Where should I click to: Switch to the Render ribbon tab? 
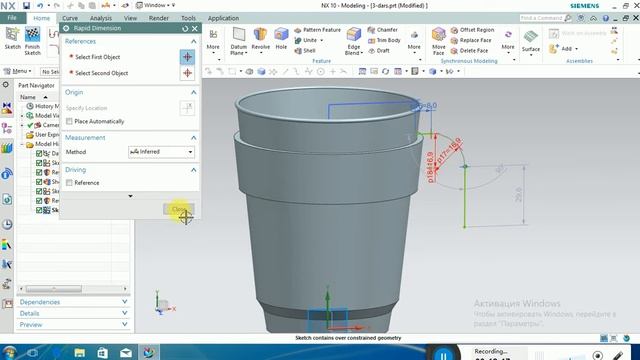click(158, 18)
